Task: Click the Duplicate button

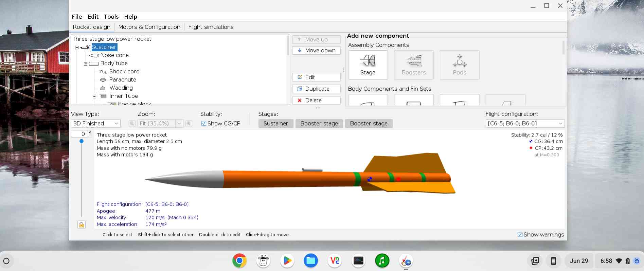Action: 316,89
